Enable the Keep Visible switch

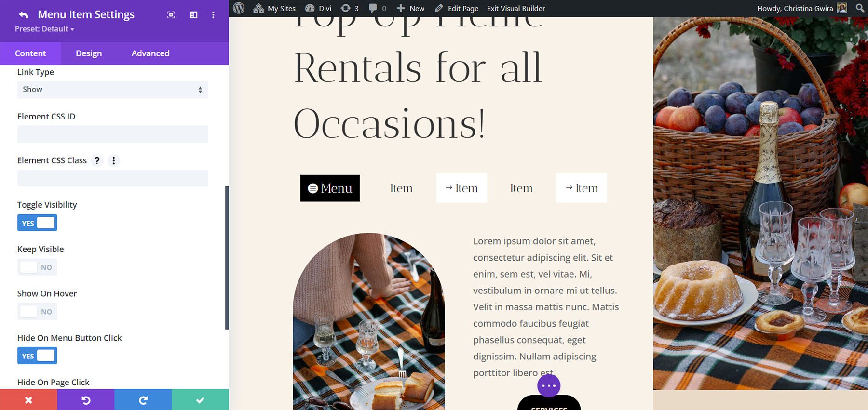pyautogui.click(x=37, y=267)
